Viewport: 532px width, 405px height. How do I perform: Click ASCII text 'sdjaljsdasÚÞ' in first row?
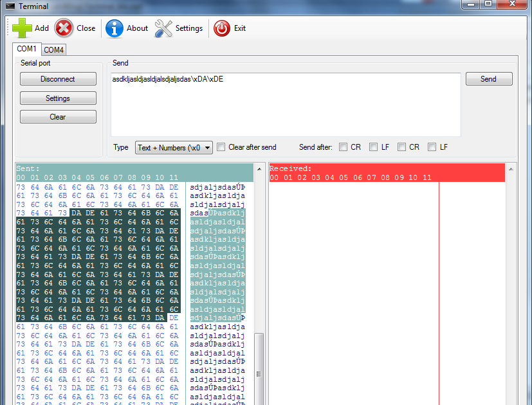(217, 187)
